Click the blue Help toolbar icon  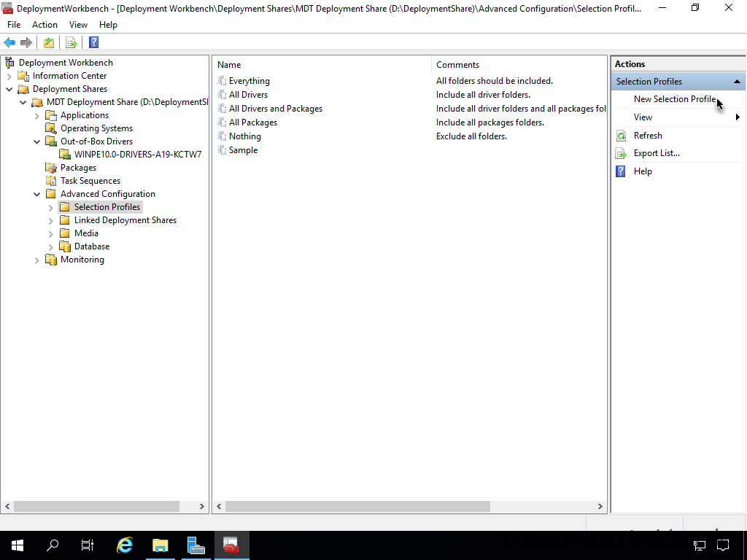click(93, 42)
